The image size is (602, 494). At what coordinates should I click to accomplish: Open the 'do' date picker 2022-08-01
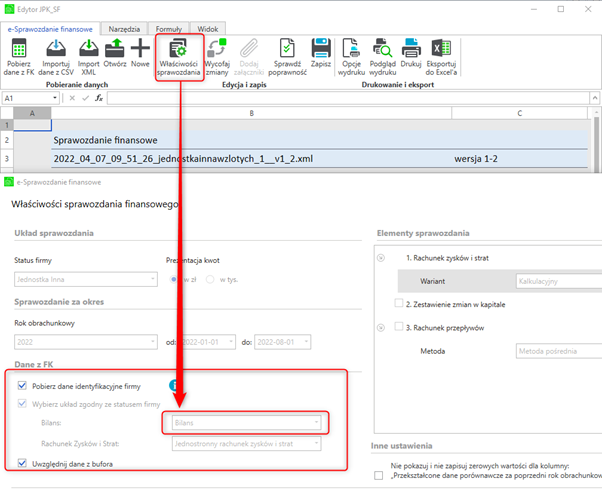point(283,342)
